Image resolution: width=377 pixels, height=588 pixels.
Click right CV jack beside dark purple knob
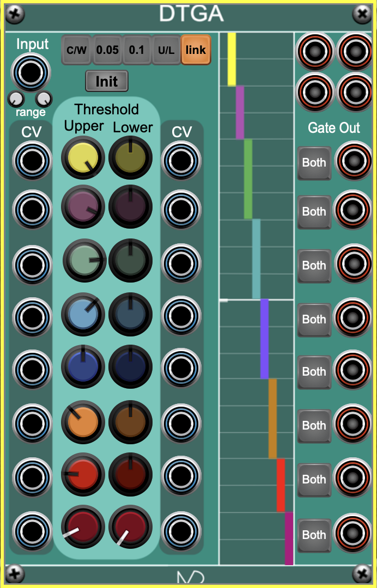(181, 210)
